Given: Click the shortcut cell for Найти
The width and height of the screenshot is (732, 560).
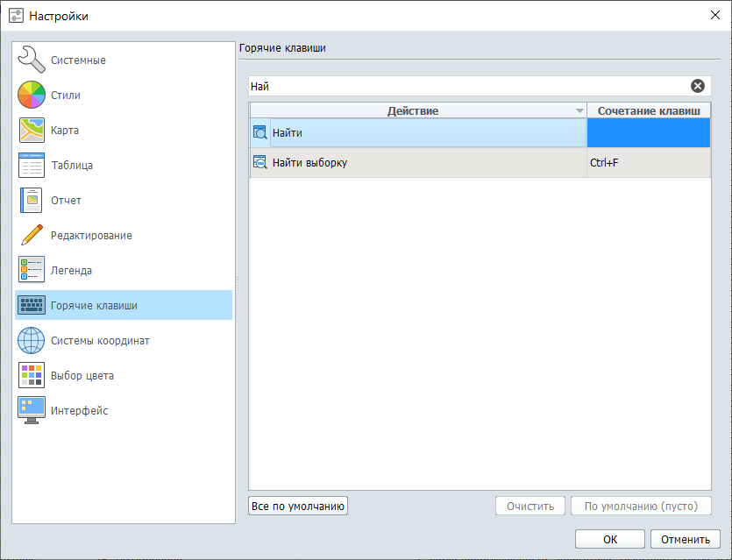Looking at the screenshot, I should tap(648, 132).
